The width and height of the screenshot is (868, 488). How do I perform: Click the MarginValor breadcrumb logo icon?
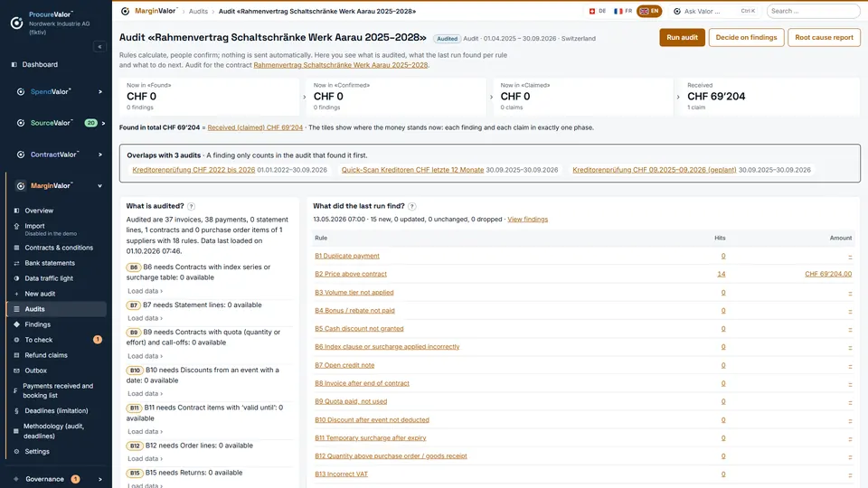tap(125, 11)
